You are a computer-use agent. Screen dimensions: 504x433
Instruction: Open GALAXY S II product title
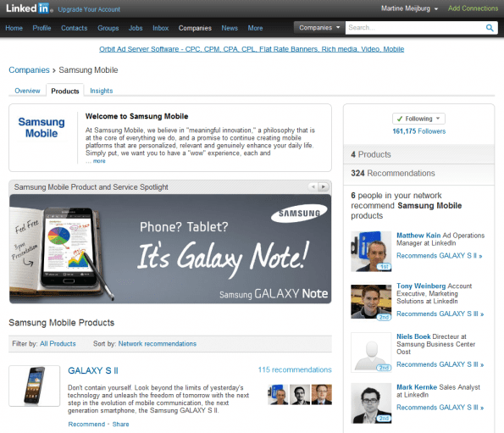tap(93, 370)
